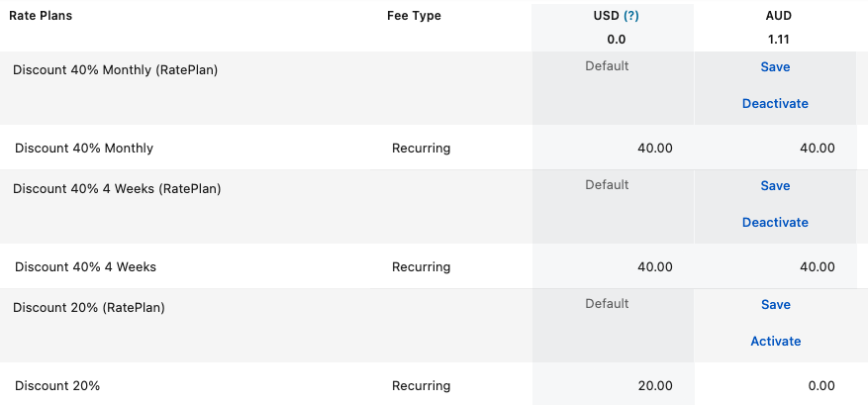Deactivate the Discount 40% Monthly rate plan
This screenshot has width=868, height=405.
(x=775, y=104)
